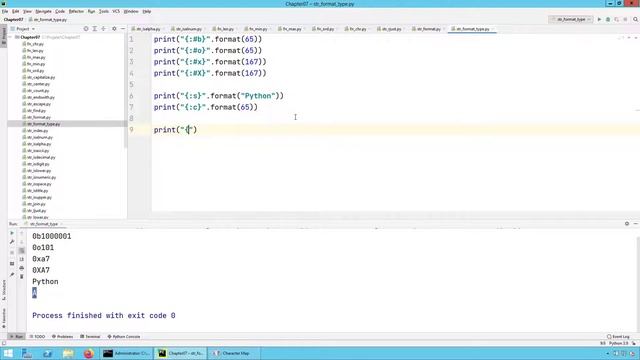Switch to the fn_len.py editor tab
The height and width of the screenshot is (360, 640).
(225, 29)
